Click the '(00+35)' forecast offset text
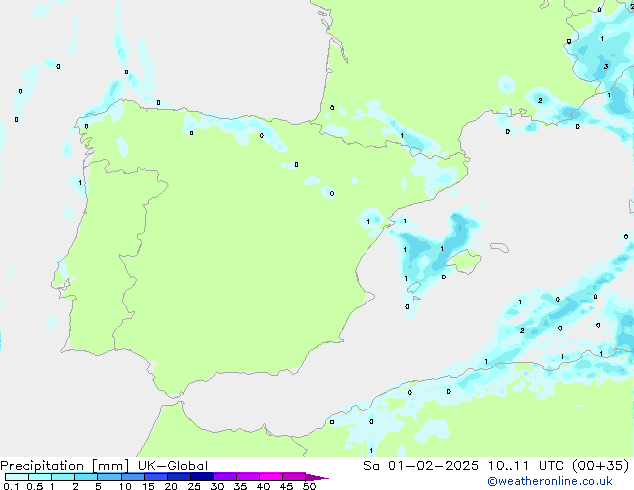This screenshot has height=490, width=634. [601, 466]
